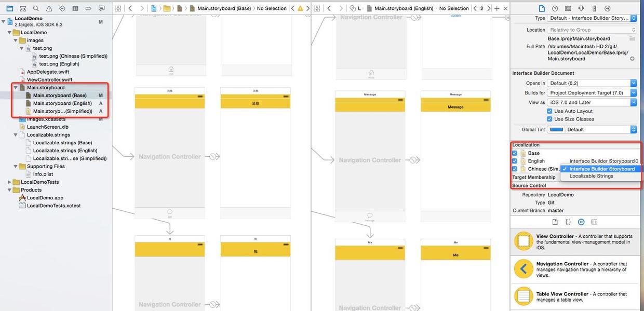Image resolution: width=644 pixels, height=311 pixels.
Task: Reveal full path in Finder arrow icon
Action: tap(632, 59)
